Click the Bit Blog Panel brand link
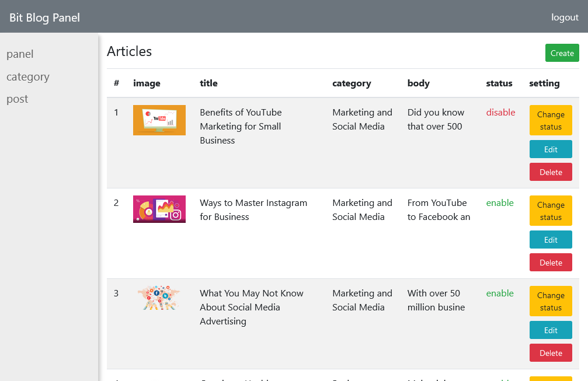 (x=44, y=18)
